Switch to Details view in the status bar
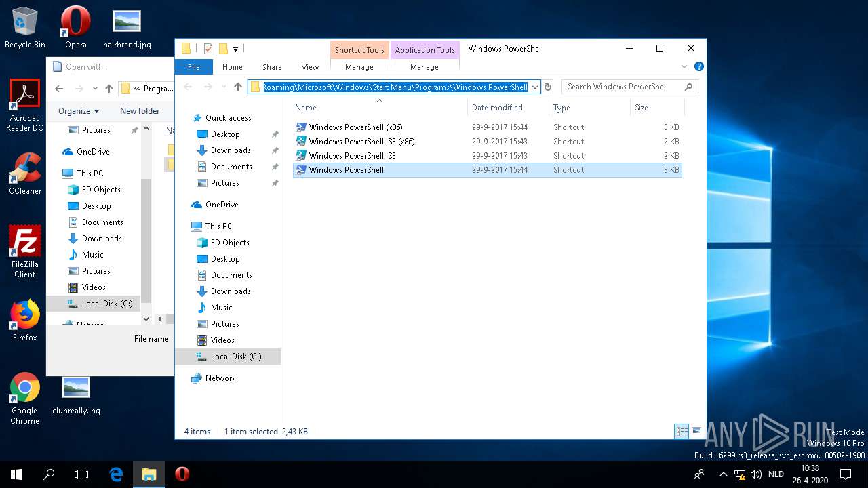This screenshot has width=868, height=488. pyautogui.click(x=682, y=431)
